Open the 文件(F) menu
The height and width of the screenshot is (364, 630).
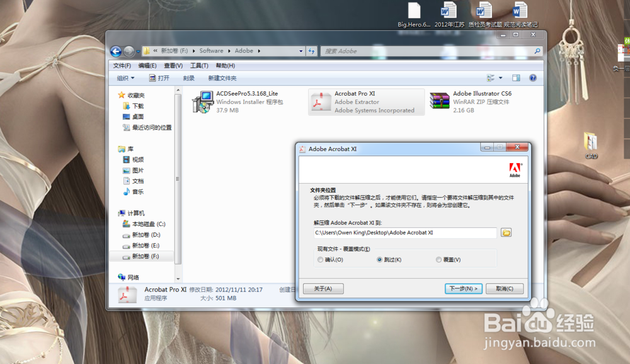click(x=122, y=65)
